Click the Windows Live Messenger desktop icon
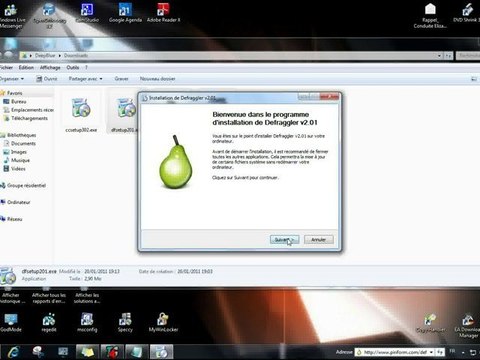The width and height of the screenshot is (480, 360). pyautogui.click(x=11, y=15)
